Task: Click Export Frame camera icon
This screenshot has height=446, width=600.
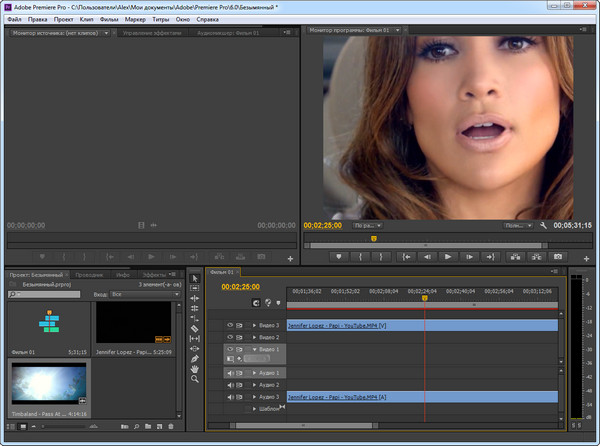Action: point(558,256)
